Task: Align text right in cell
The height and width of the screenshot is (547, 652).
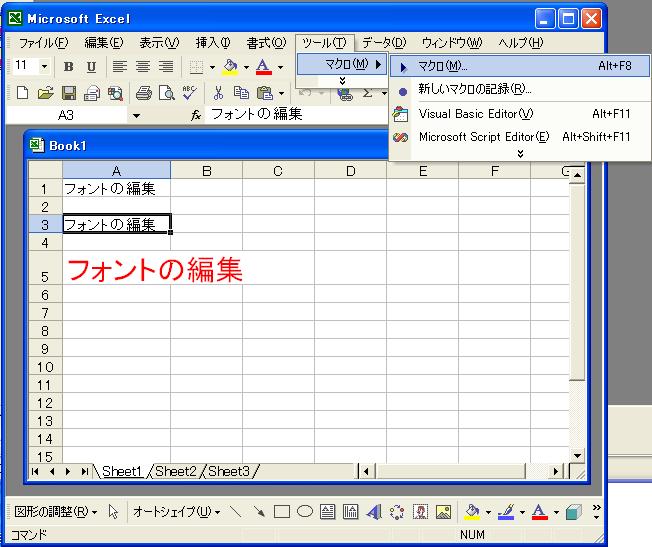Action: coord(166,67)
